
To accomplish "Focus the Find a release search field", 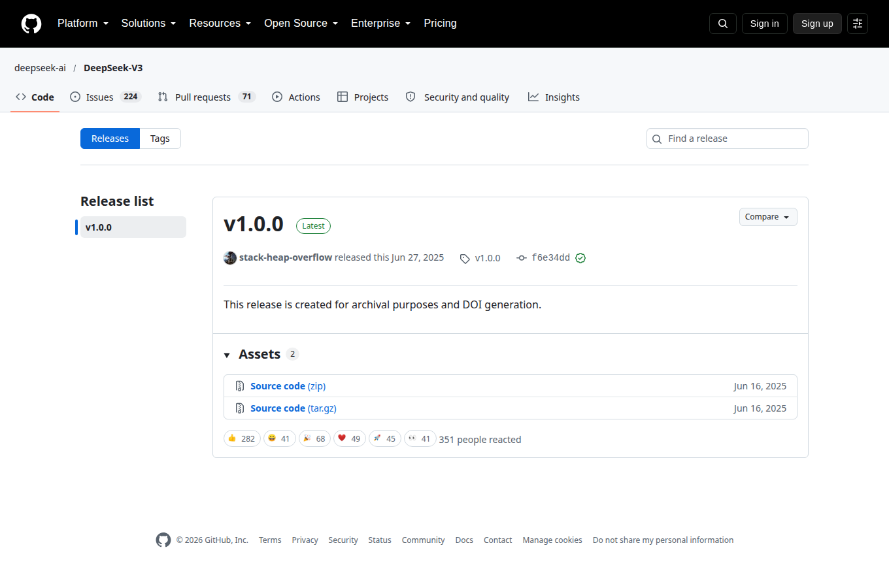I will click(x=728, y=139).
